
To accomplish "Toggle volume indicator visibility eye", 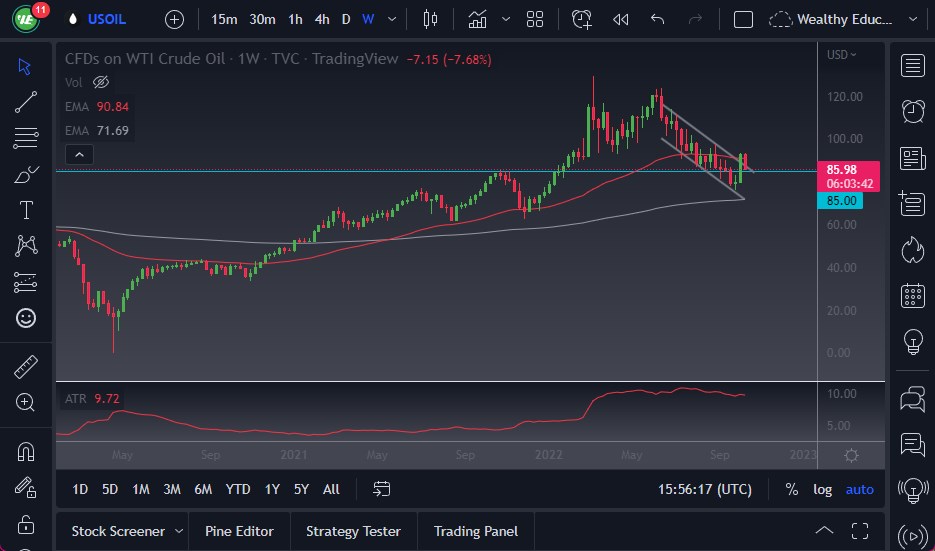I will click(x=100, y=82).
